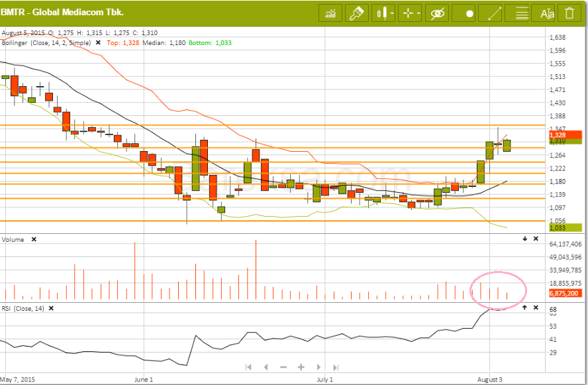Image resolution: width=588 pixels, height=385 pixels.
Task: Select the paintbrush style tool
Action: [356, 13]
